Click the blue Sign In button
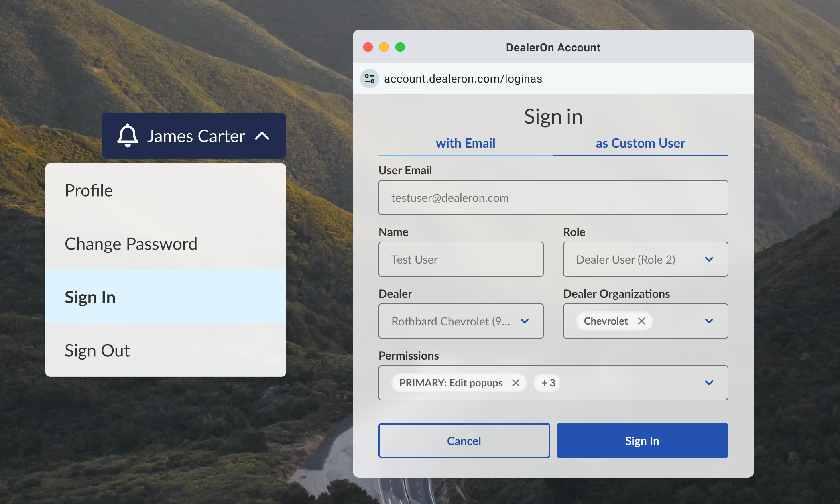Viewport: 840px width, 504px height. click(x=642, y=441)
